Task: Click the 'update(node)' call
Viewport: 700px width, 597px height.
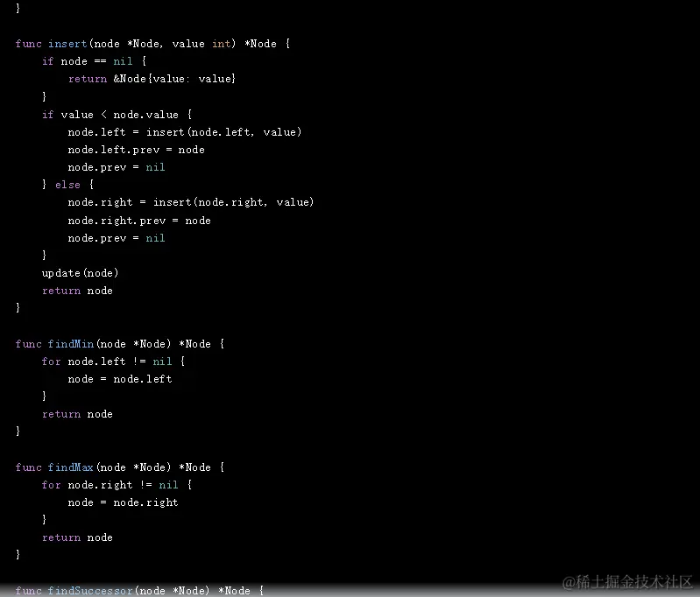Action: pyautogui.click(x=81, y=273)
